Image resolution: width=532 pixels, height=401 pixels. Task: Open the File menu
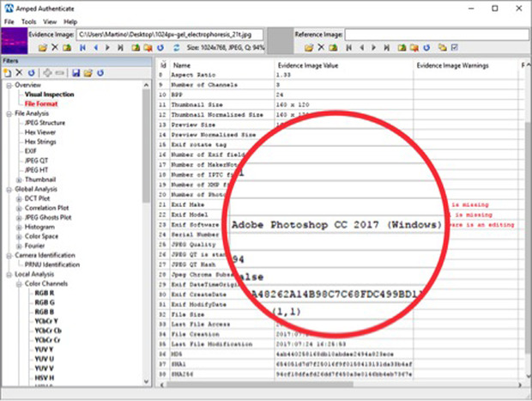coord(9,21)
